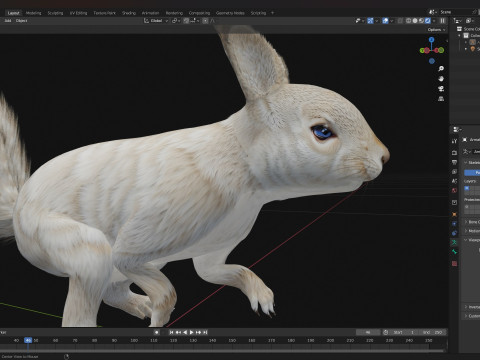The height and width of the screenshot is (360, 480).
Task: Open the overlays options dropdown arrow
Action: click(392, 21)
